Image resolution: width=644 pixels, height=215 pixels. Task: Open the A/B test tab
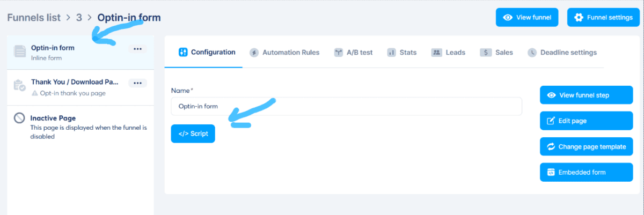(353, 53)
